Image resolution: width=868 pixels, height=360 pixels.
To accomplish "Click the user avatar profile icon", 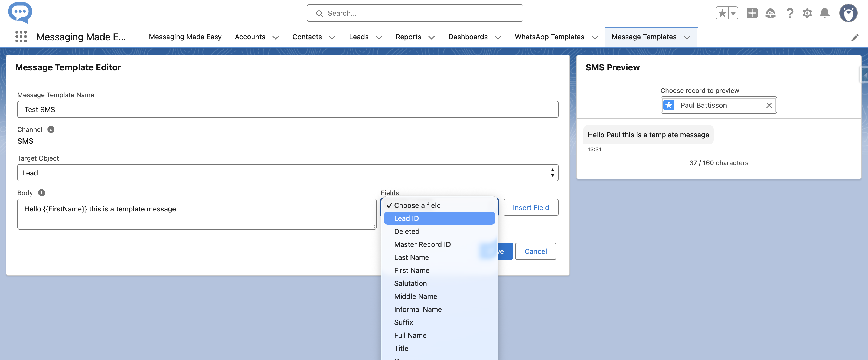I will [848, 13].
